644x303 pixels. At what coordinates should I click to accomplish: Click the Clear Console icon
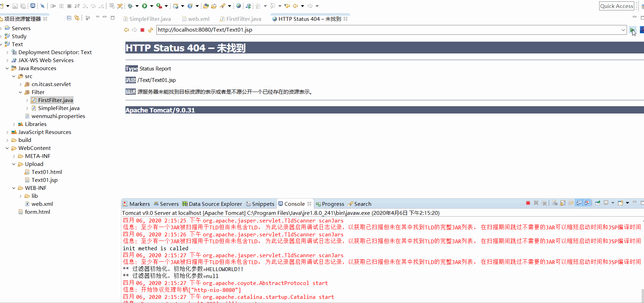(x=555, y=203)
